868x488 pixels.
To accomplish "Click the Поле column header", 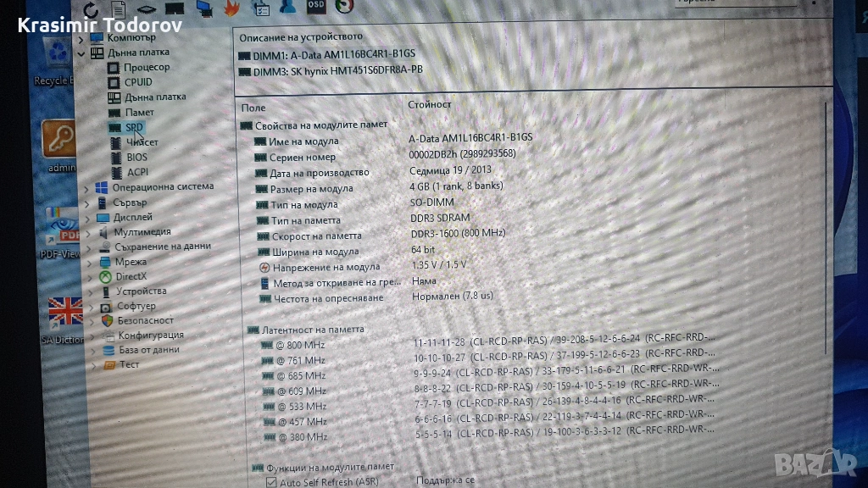I will [253, 108].
